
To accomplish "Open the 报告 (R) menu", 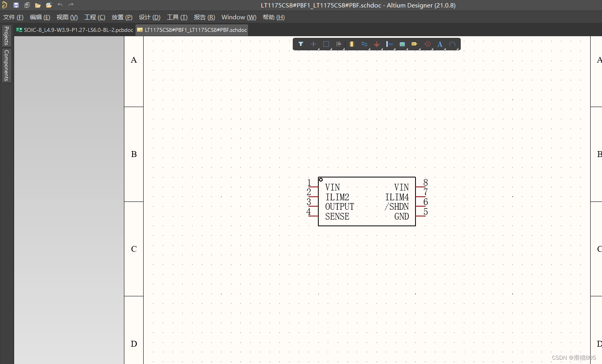I will point(205,17).
